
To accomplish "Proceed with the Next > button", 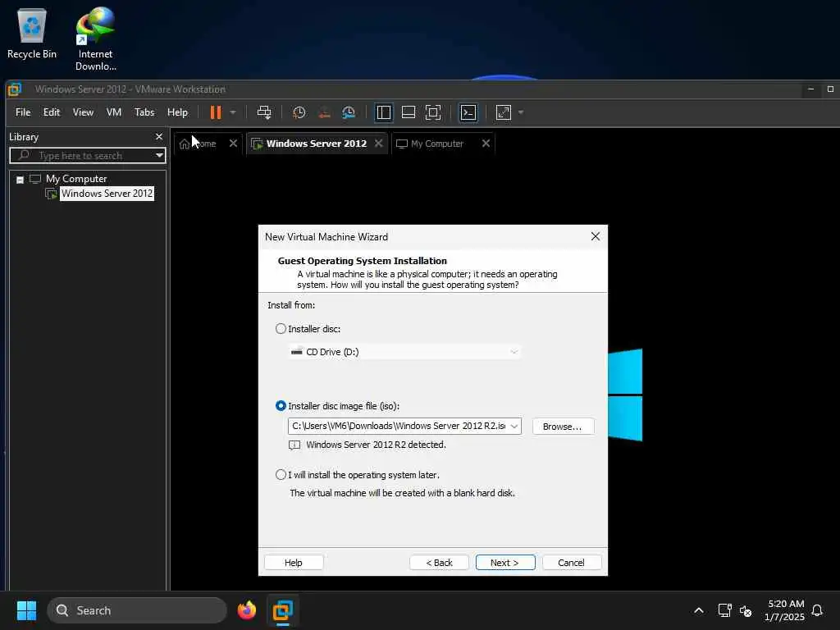I will [504, 563].
